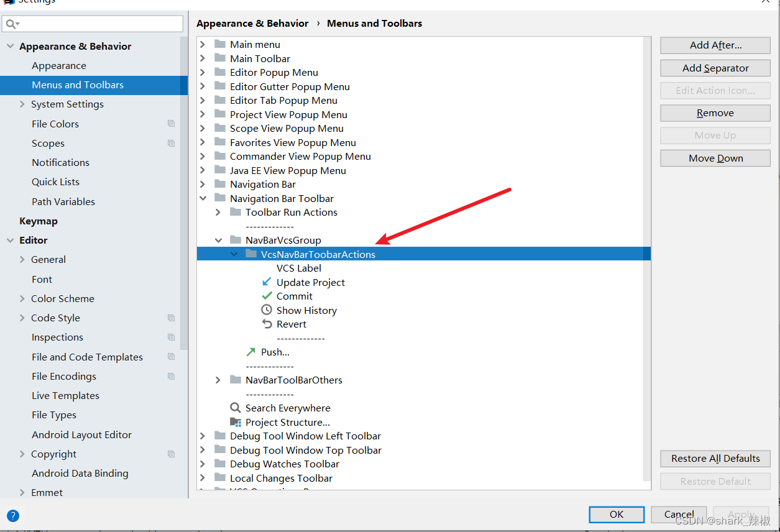Open the Android Layout Editor page
The width and height of the screenshot is (780, 532).
[82, 434]
